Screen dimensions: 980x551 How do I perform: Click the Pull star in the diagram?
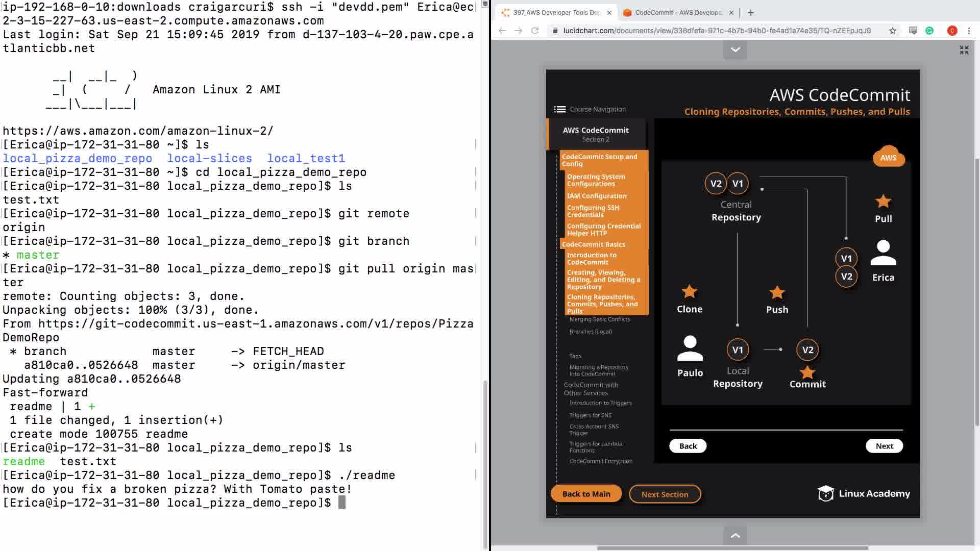click(883, 202)
